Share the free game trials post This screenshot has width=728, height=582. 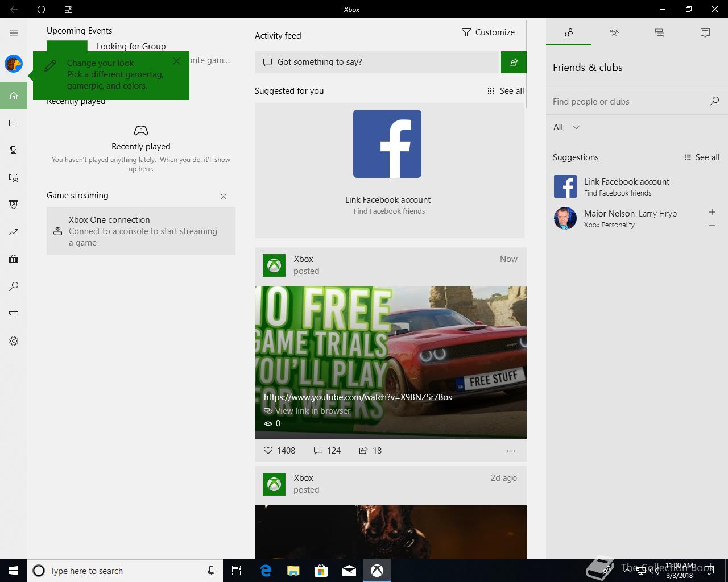tap(370, 451)
